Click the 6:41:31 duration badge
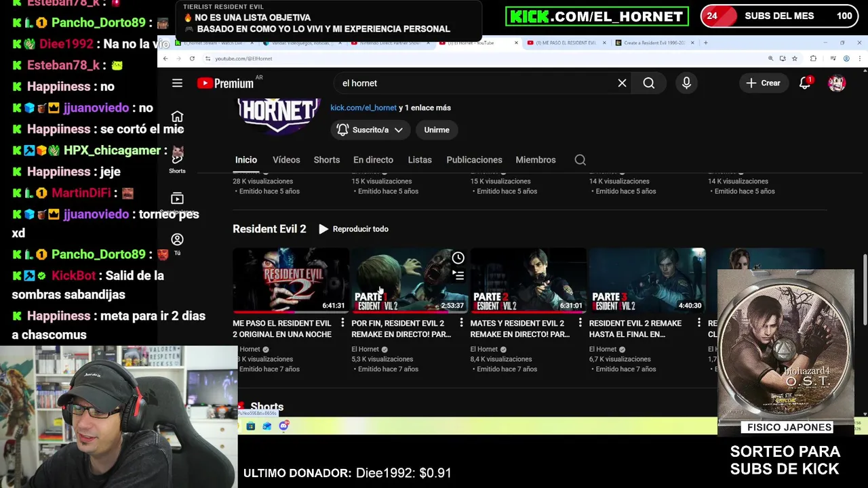The height and width of the screenshot is (488, 868). pyautogui.click(x=334, y=306)
